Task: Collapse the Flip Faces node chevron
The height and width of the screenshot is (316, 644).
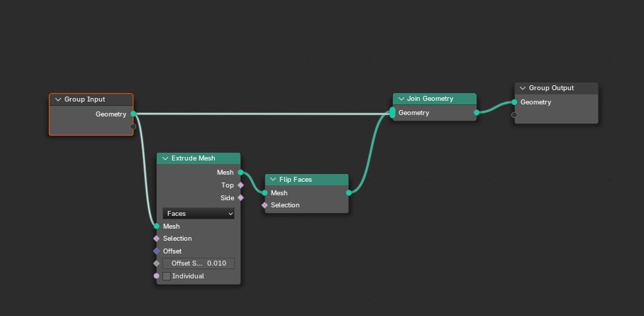Action: point(273,180)
